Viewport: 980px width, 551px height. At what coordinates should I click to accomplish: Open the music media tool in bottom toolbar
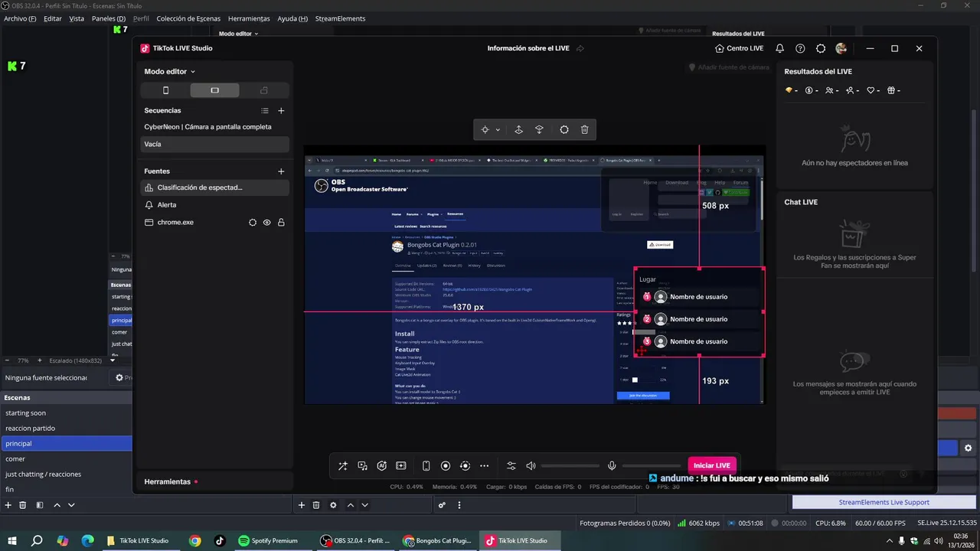tap(363, 465)
